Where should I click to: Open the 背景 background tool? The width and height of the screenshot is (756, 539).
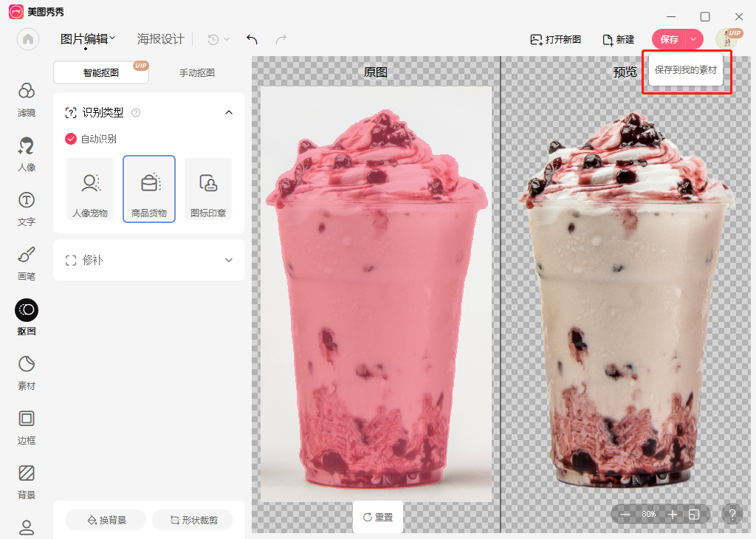click(27, 481)
